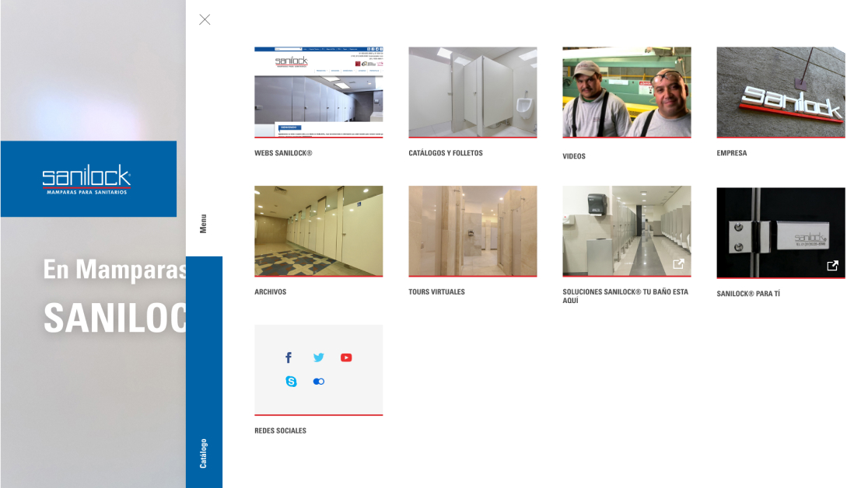The width and height of the screenshot is (868, 488).
Task: Click the WEBS SANILOCK® link text
Action: (x=283, y=153)
